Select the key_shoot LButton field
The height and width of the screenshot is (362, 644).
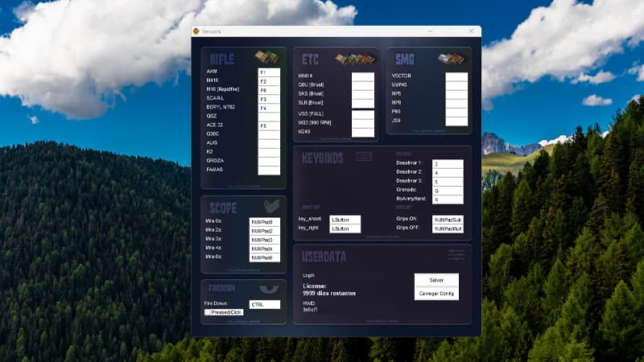coord(345,219)
